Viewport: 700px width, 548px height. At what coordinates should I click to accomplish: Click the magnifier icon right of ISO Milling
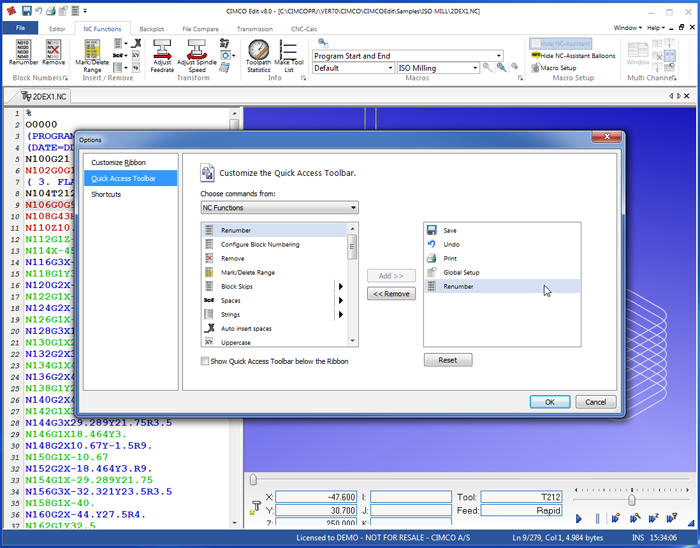[488, 68]
